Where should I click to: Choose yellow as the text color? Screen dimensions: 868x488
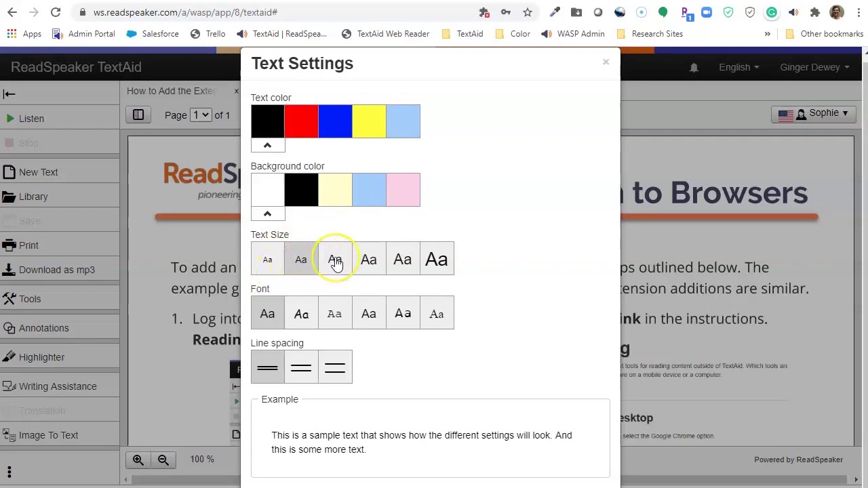click(x=370, y=121)
